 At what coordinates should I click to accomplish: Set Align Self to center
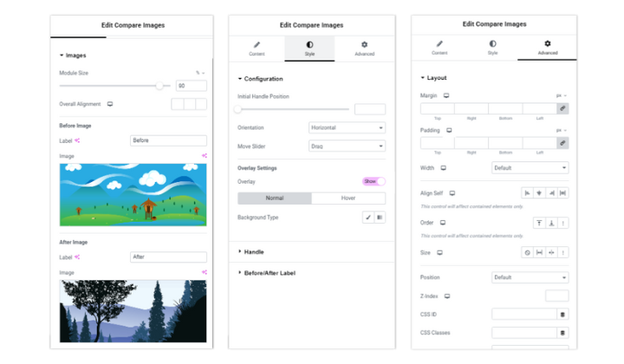point(539,193)
